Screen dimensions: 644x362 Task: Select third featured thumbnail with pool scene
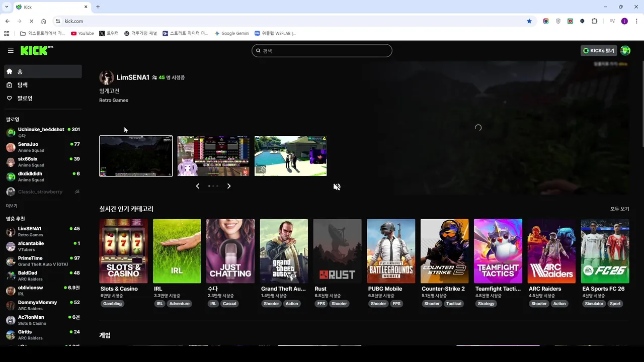click(x=290, y=156)
